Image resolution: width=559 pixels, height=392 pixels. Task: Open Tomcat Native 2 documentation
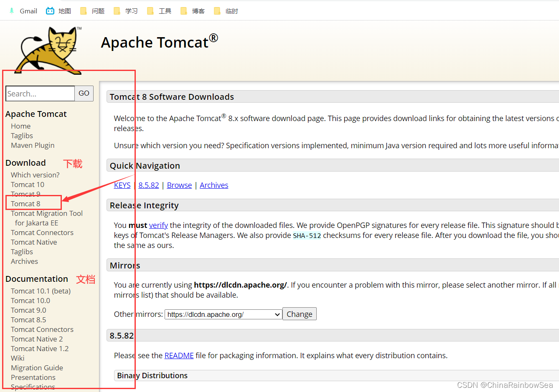(x=37, y=339)
